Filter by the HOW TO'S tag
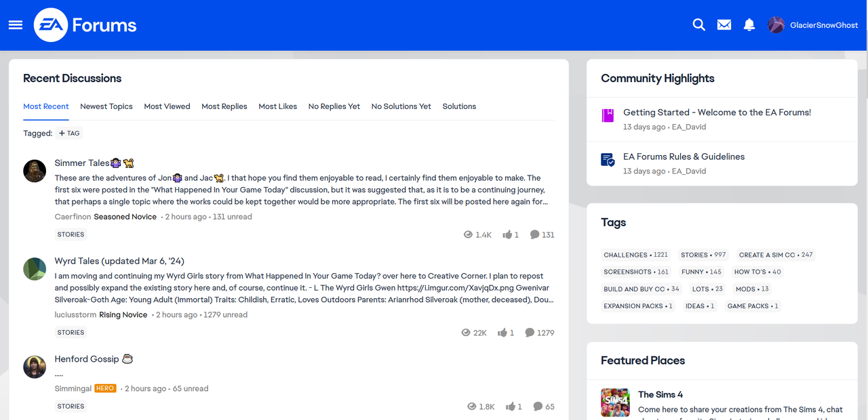The width and height of the screenshot is (868, 420). [x=757, y=272]
